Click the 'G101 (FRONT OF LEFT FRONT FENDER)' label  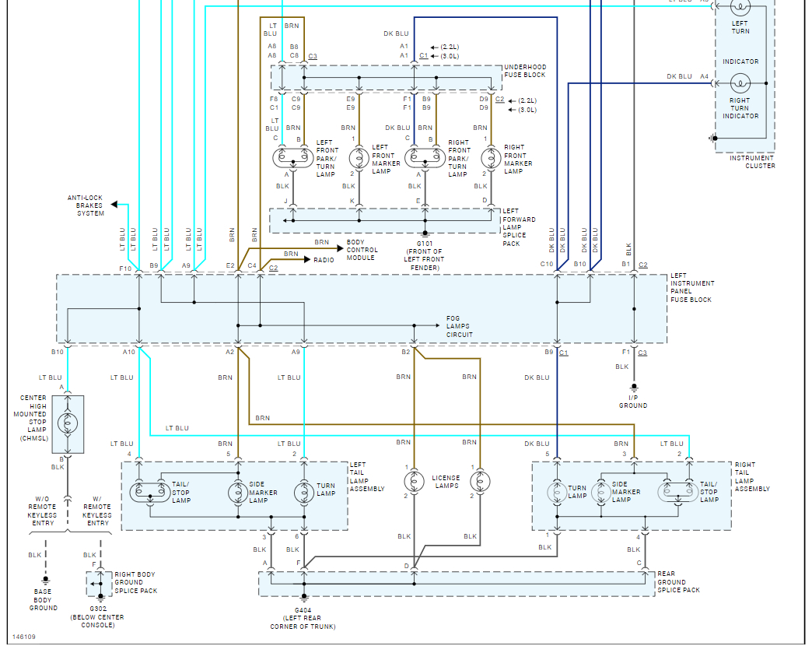(424, 255)
